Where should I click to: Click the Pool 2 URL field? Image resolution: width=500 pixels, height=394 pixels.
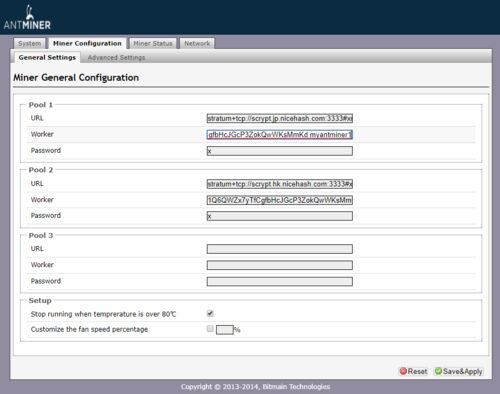pyautogui.click(x=280, y=184)
